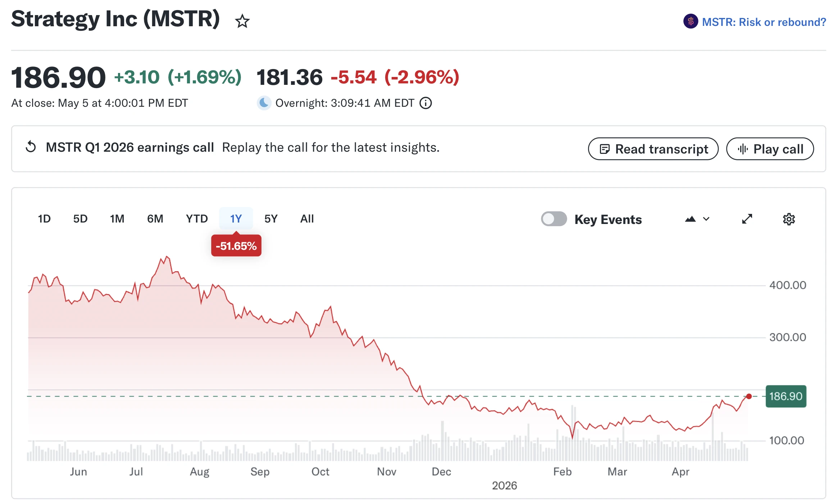This screenshot has width=833, height=504.
Task: Click the Feb label on time axis
Action: click(x=562, y=472)
